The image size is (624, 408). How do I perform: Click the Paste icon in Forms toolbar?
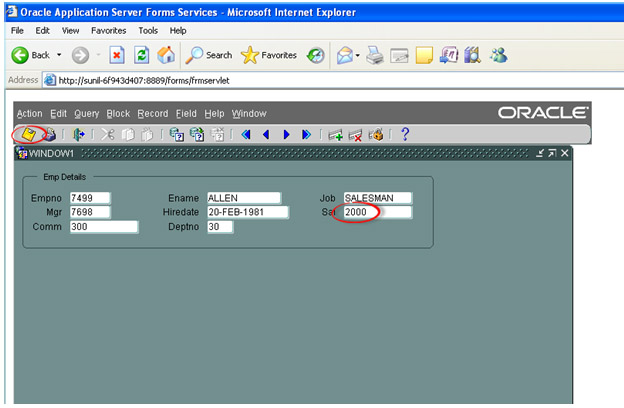point(147,135)
